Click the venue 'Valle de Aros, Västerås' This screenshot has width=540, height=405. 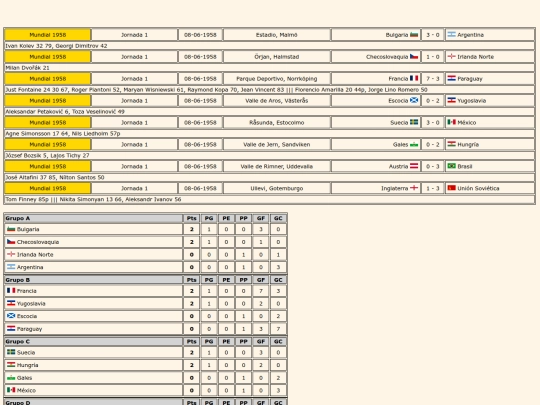point(277,101)
